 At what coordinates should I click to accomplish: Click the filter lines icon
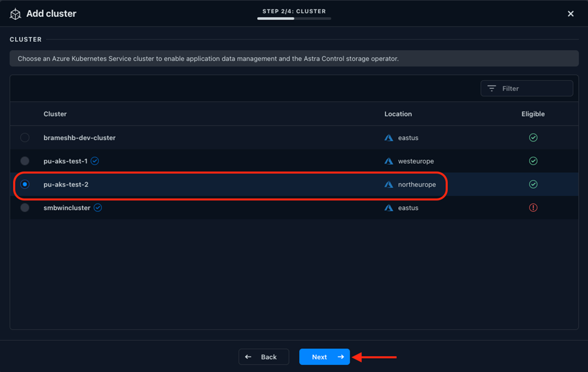coord(492,88)
